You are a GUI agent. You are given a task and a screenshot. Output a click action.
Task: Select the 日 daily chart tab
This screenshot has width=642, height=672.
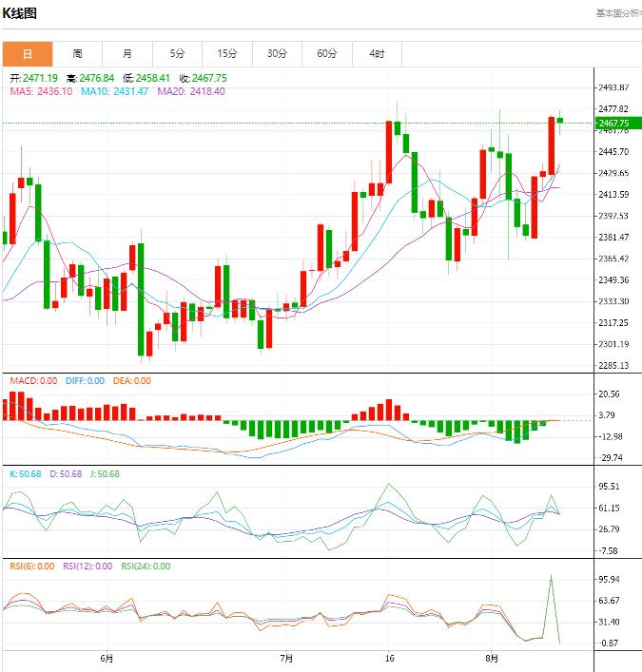tap(27, 54)
